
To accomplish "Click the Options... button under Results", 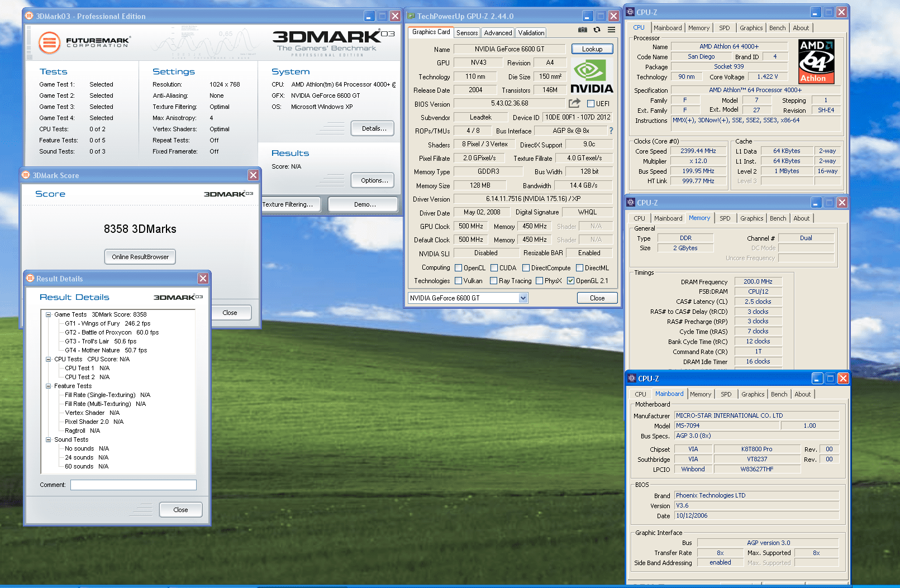I will point(373,180).
